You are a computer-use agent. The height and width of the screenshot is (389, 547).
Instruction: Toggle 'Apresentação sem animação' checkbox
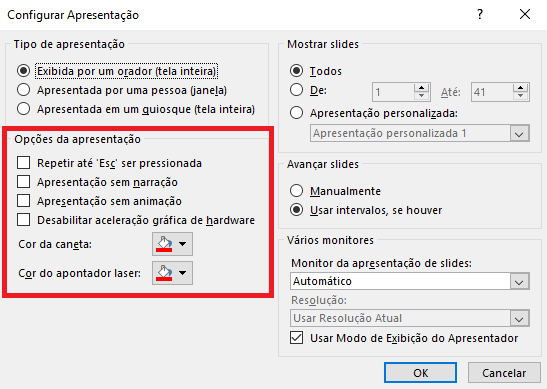click(x=23, y=201)
